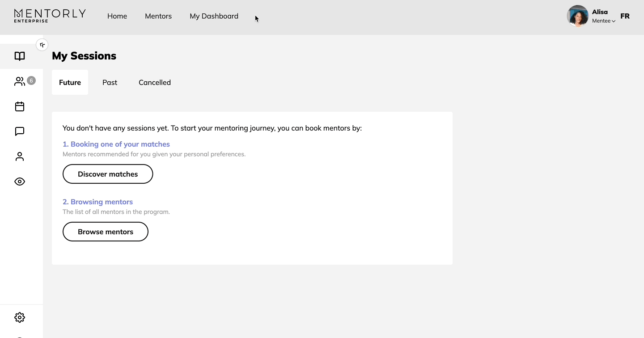Switch language to FR
644x338 pixels.
(625, 16)
